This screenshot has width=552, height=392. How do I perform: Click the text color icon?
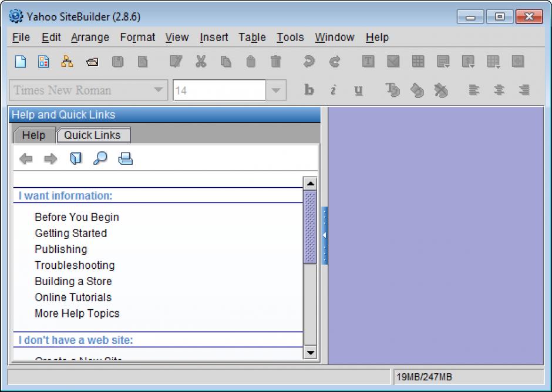tap(392, 90)
